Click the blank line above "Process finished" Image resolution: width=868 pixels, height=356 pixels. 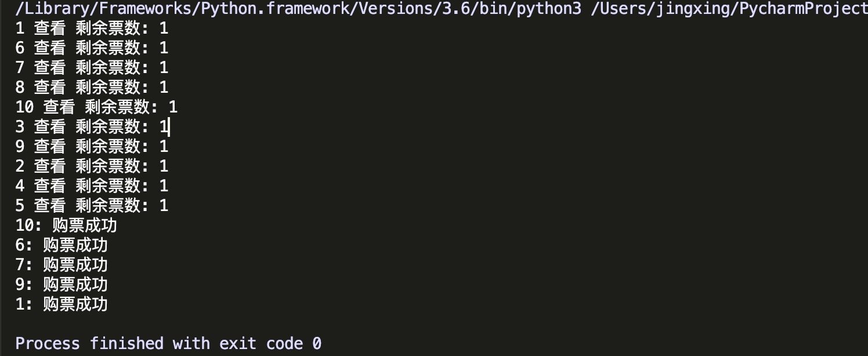point(174,324)
